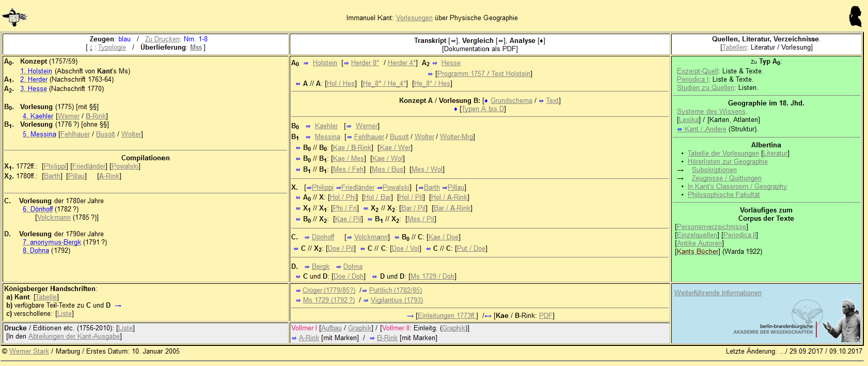This screenshot has height=366, width=868.
Task: Click the Kant silhouette portrait icon
Action: pyautogui.click(x=855, y=17)
